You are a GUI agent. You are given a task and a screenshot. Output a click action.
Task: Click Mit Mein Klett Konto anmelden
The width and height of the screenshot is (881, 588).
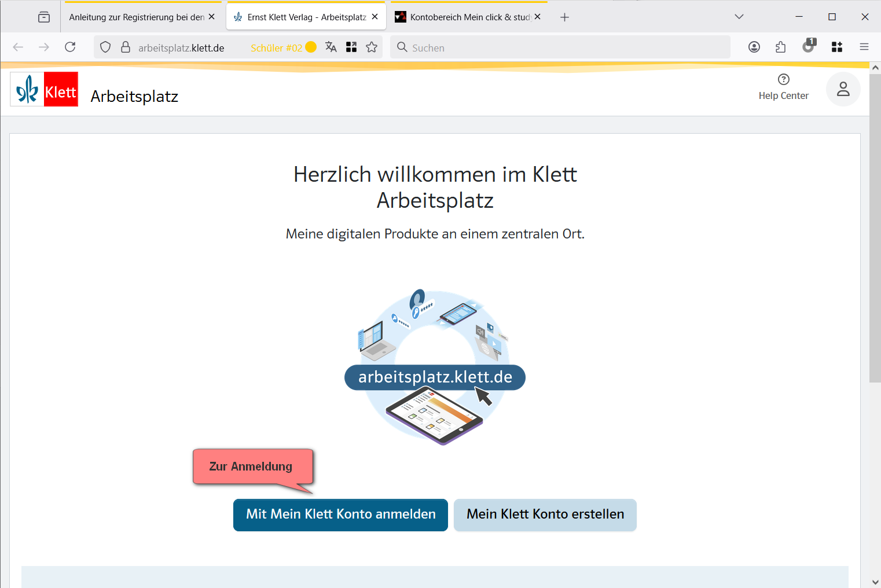coord(340,514)
